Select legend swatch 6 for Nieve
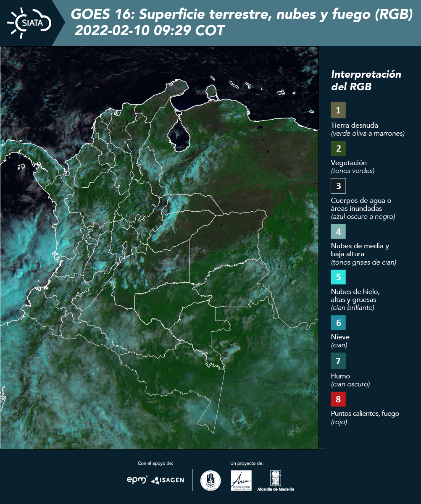 (x=338, y=323)
